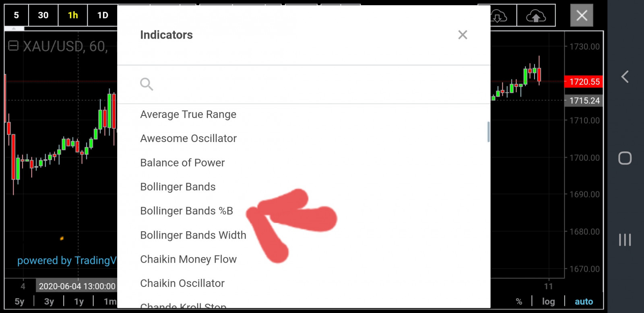644x313 pixels.
Task: Toggle the auto scale option
Action: tap(584, 301)
